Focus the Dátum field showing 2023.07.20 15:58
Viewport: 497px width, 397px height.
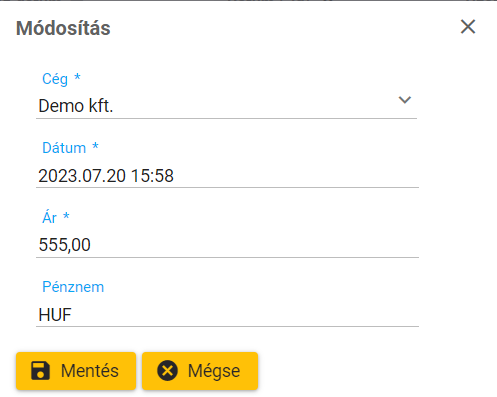pos(227,176)
